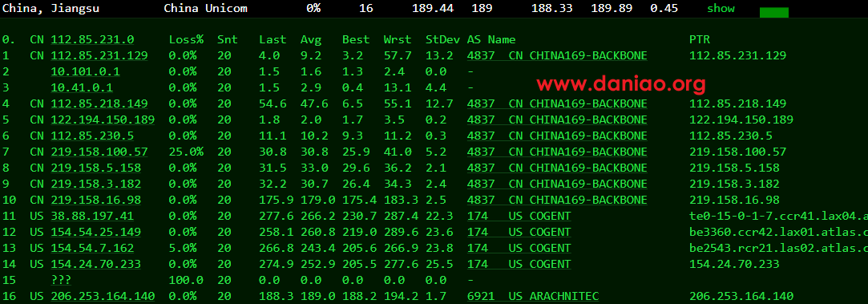Screen dimensions: 868x304
Task: Select the 175.9 last latency on hop 10
Action: pyautogui.click(x=277, y=201)
